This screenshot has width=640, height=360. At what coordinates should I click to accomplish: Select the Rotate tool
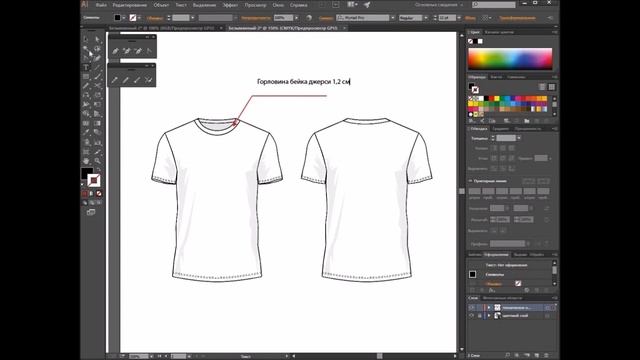click(86, 95)
